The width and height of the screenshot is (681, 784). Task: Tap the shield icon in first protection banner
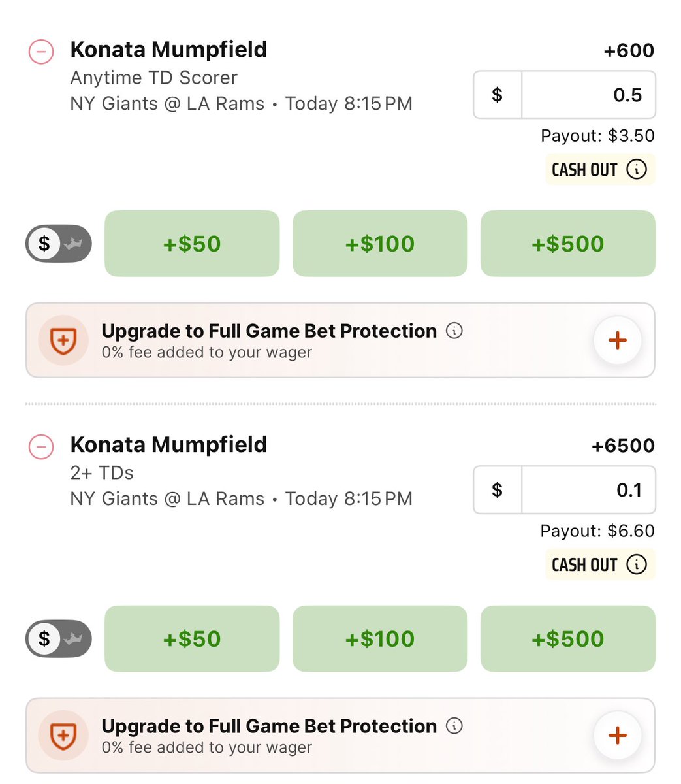pos(63,340)
